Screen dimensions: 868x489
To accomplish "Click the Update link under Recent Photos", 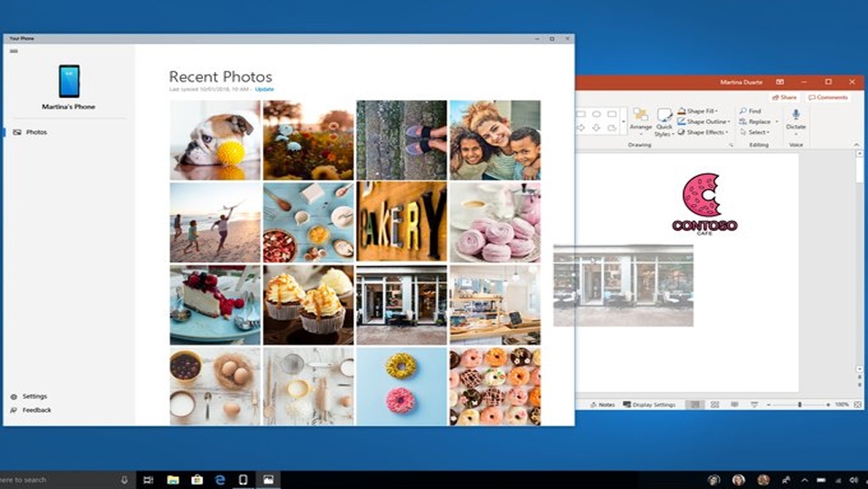I will (x=264, y=89).
